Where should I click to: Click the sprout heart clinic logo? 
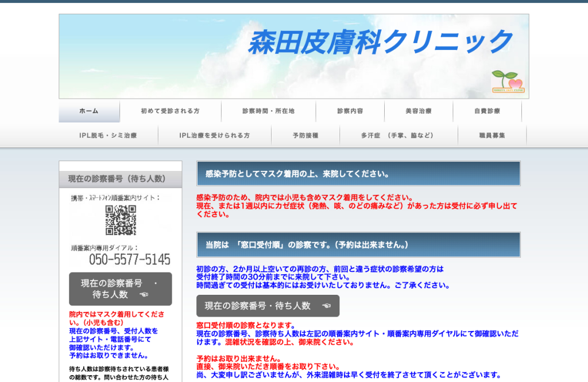[508, 81]
